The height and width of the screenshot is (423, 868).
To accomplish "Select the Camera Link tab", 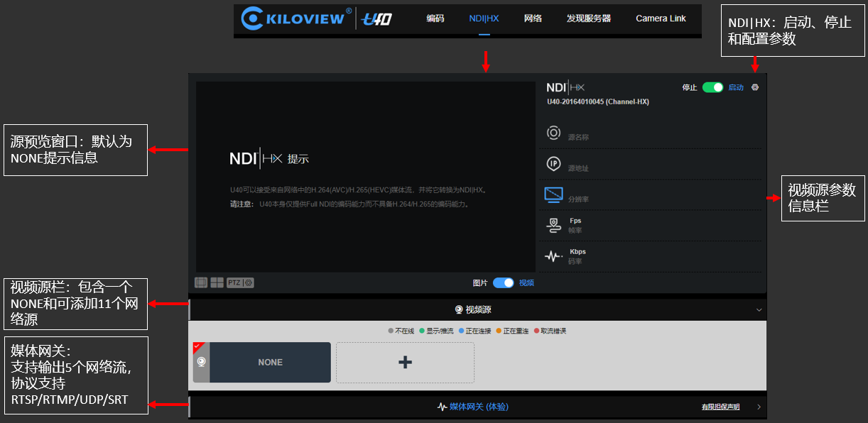I will click(661, 18).
